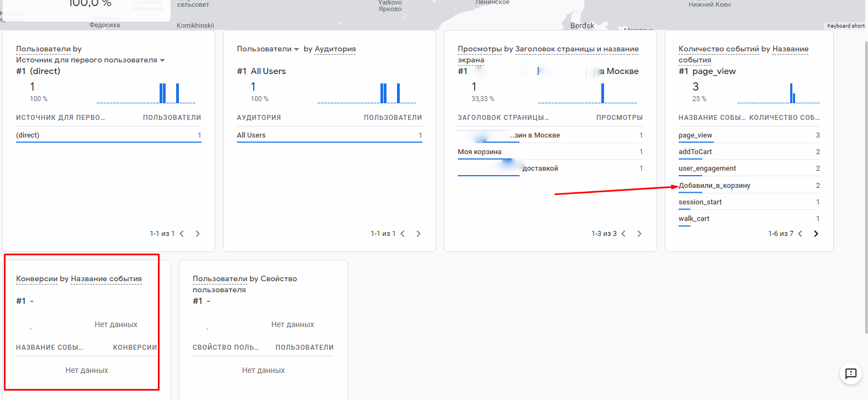Next page arrow in first-user source card
Image resolution: width=868 pixels, height=400 pixels.
(x=198, y=234)
